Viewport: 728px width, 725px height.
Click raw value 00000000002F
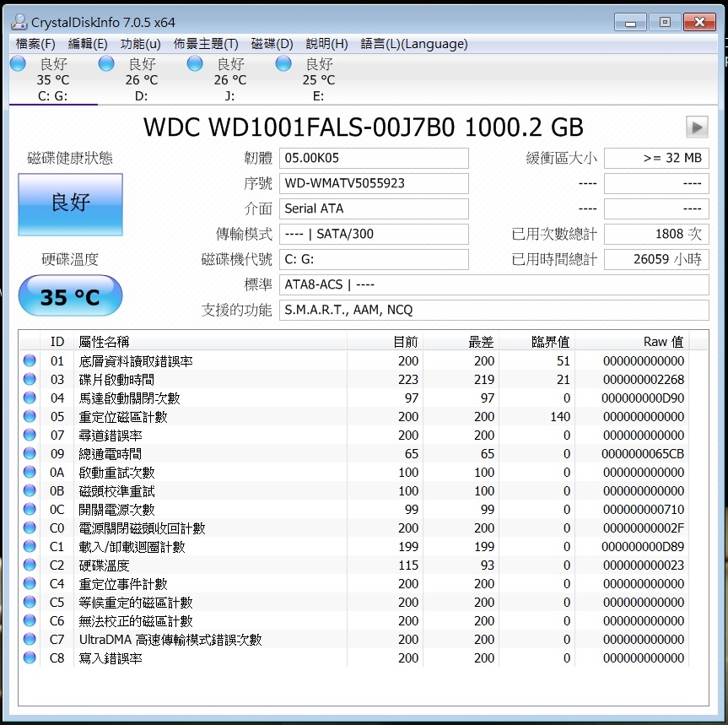pos(644,528)
